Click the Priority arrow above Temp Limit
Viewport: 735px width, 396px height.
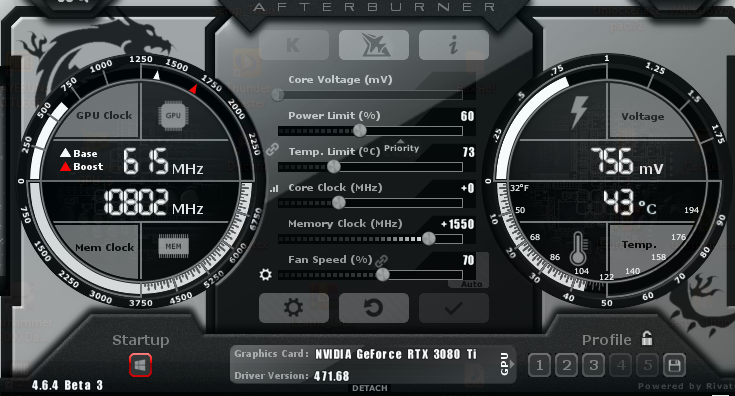tap(401, 141)
